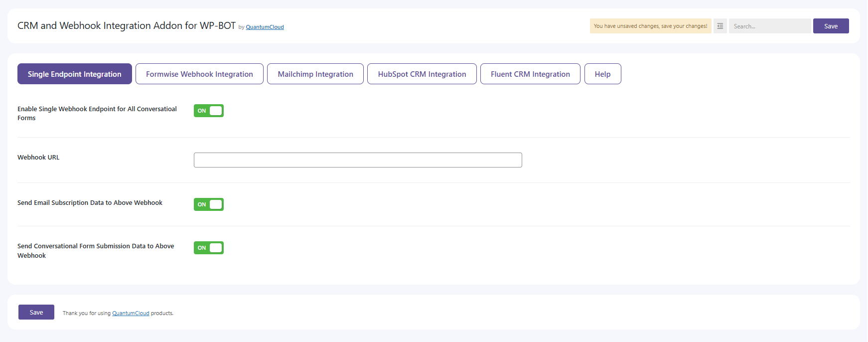Click the Send Email Subscription Data label

point(90,202)
